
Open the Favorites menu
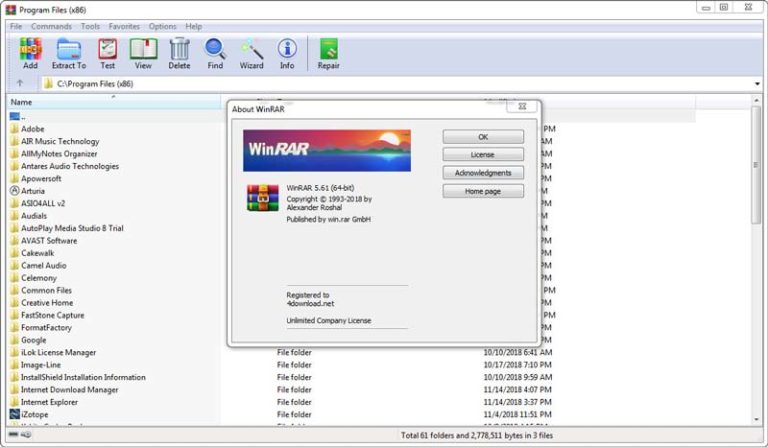click(x=124, y=26)
